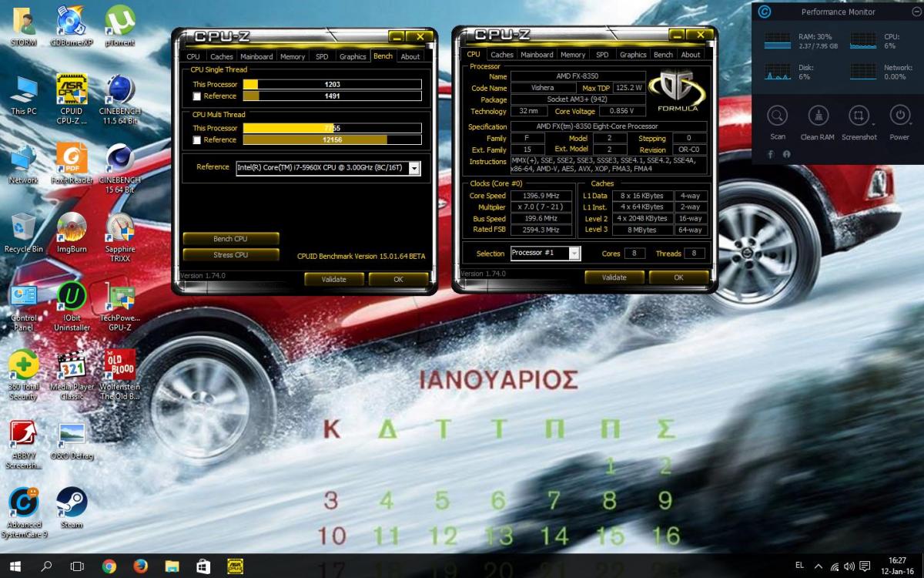The height and width of the screenshot is (578, 924).
Task: Click OK in the right CPU-Z window
Action: pyautogui.click(x=678, y=277)
